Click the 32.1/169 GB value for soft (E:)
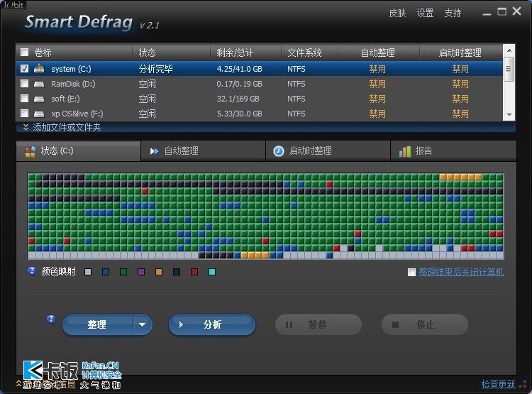Viewport: 532px width, 394px height. (x=238, y=99)
